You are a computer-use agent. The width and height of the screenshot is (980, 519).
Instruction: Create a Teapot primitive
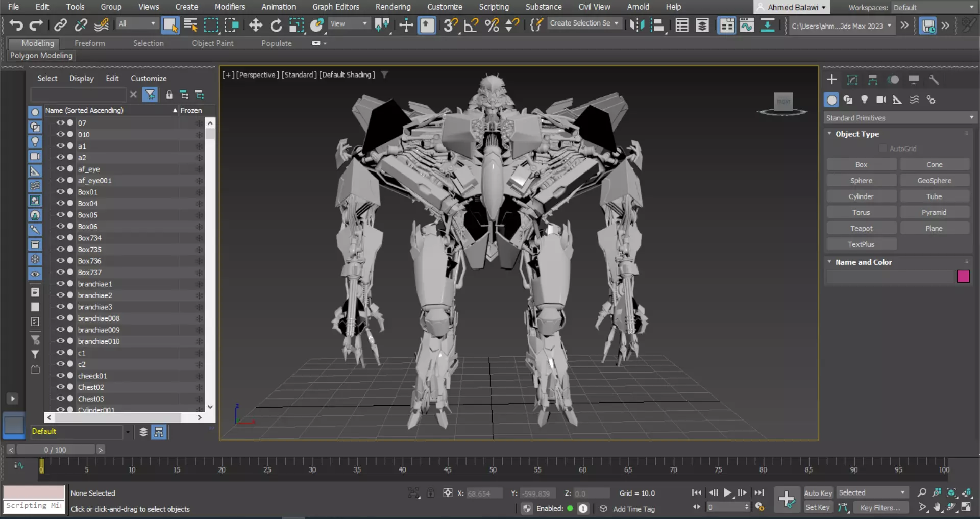click(x=861, y=228)
